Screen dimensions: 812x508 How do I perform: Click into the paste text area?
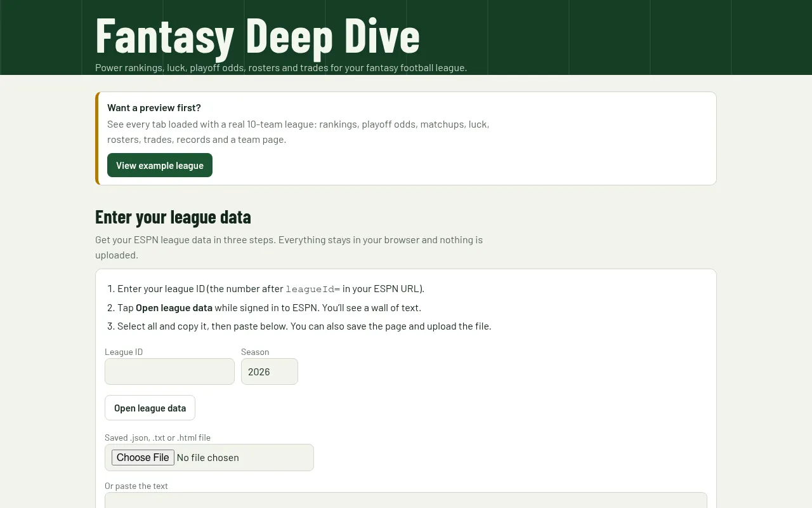click(406, 500)
